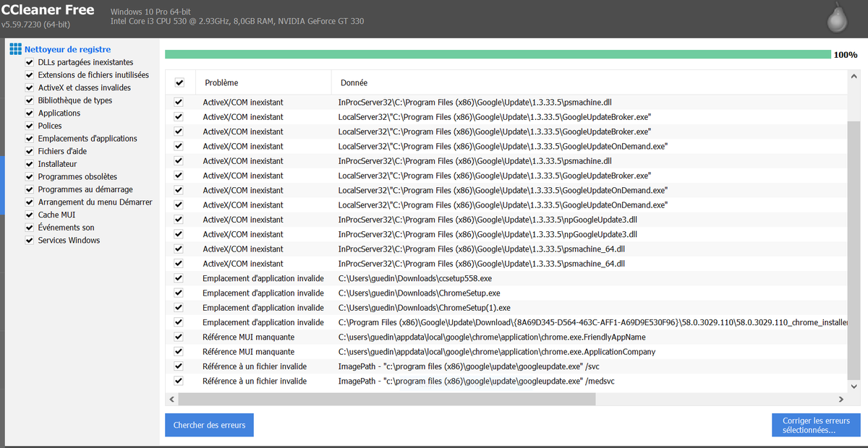868x448 pixels.
Task: Toggle Extensions de fichiers inutilisées checkbox
Action: (x=30, y=75)
